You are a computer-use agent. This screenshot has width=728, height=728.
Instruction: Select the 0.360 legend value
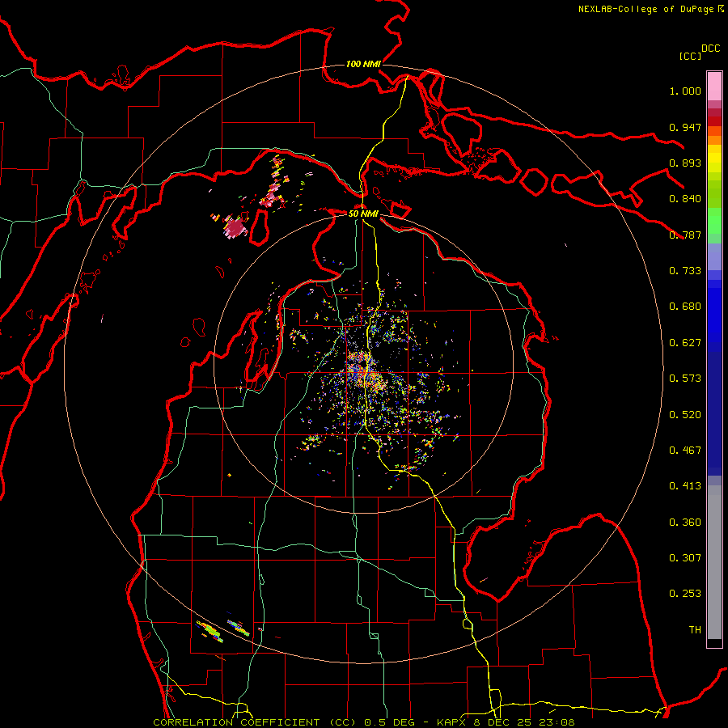(x=685, y=522)
